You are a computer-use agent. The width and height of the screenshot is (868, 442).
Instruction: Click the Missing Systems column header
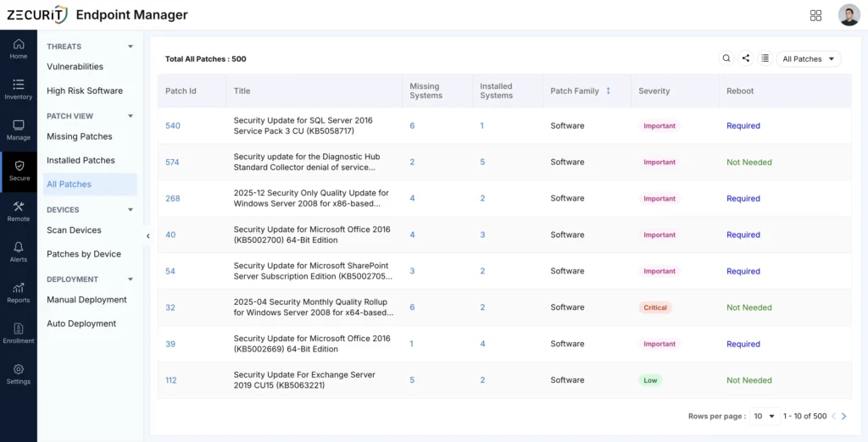(426, 91)
